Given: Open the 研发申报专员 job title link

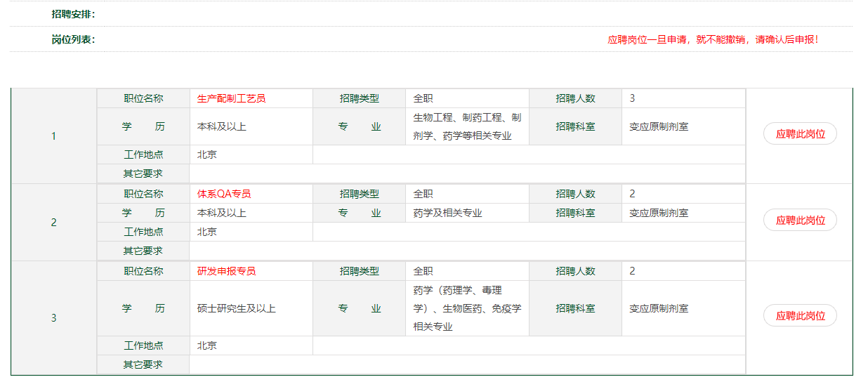Looking at the screenshot, I should click(x=226, y=271).
